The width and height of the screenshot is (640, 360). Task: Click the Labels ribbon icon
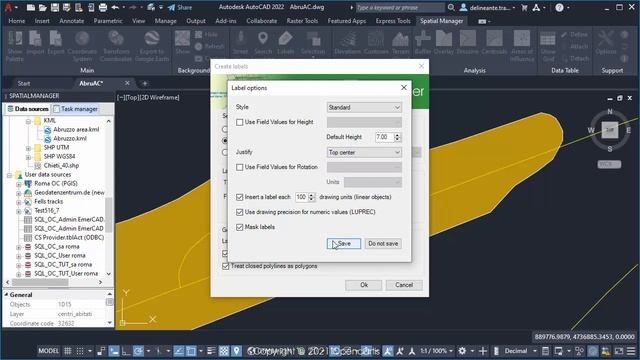[x=285, y=43]
